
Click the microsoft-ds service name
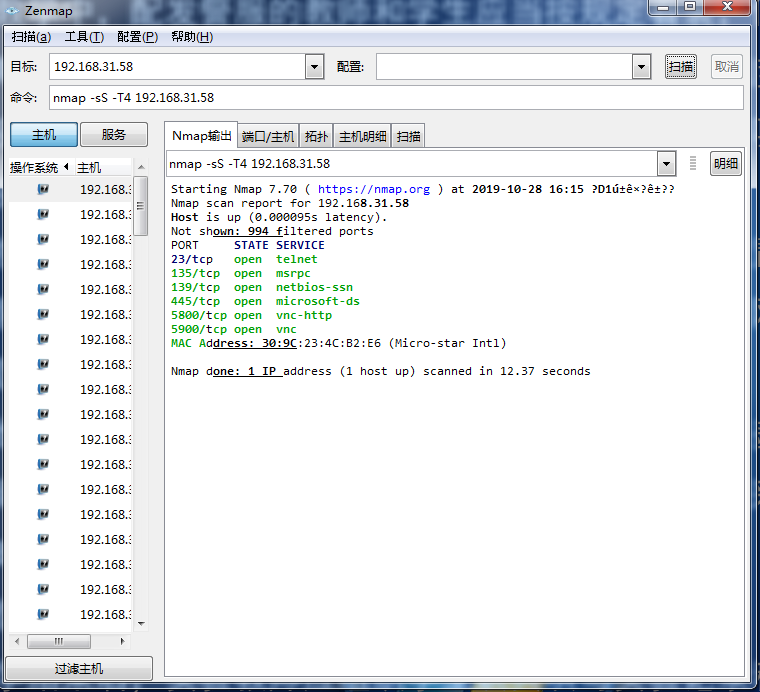coord(317,301)
